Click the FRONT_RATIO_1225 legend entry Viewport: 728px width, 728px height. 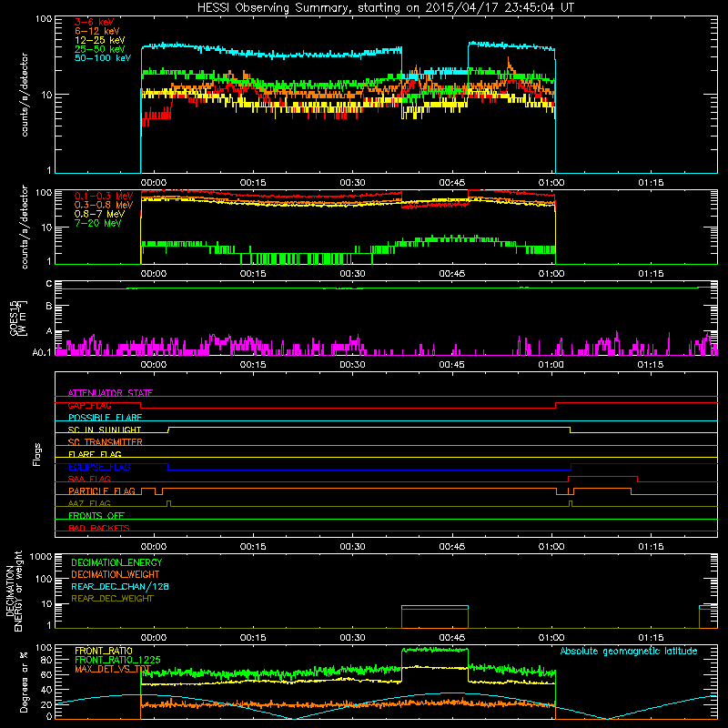click(117, 661)
